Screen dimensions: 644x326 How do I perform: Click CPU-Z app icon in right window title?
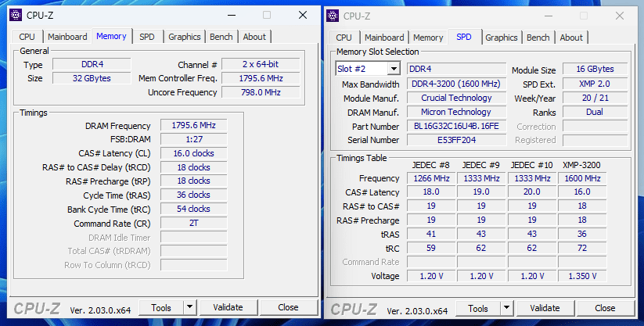[x=333, y=16]
